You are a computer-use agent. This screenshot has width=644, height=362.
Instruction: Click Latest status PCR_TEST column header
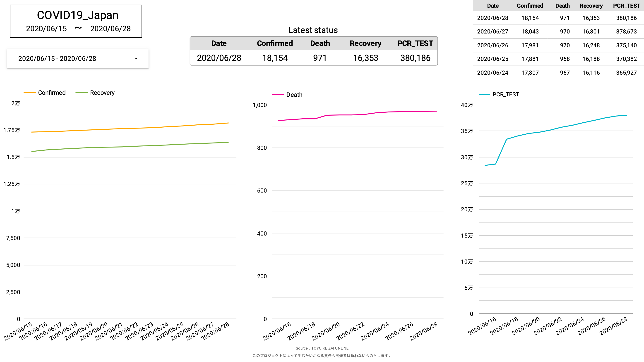coord(415,43)
